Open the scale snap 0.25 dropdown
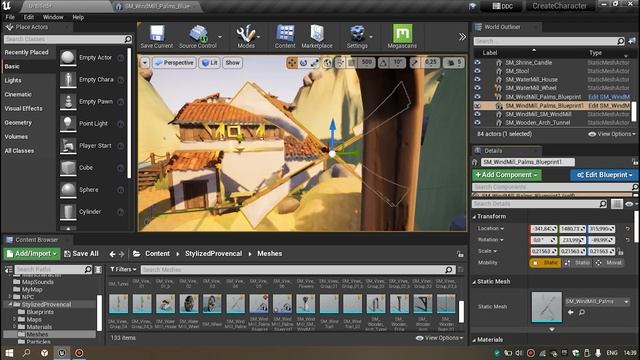The height and width of the screenshot is (360, 640). pos(430,62)
